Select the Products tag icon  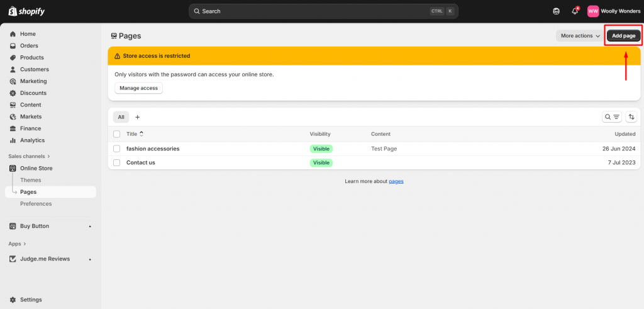coord(13,57)
